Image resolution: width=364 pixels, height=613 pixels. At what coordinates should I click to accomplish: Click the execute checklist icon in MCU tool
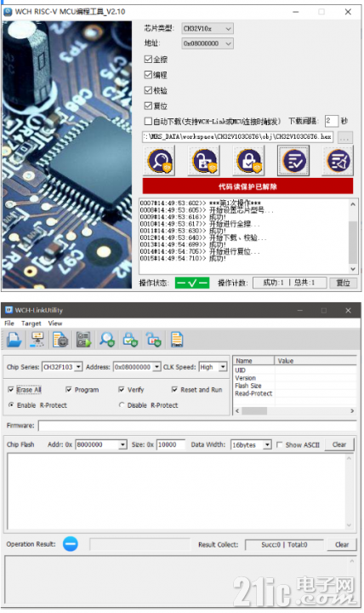293,161
